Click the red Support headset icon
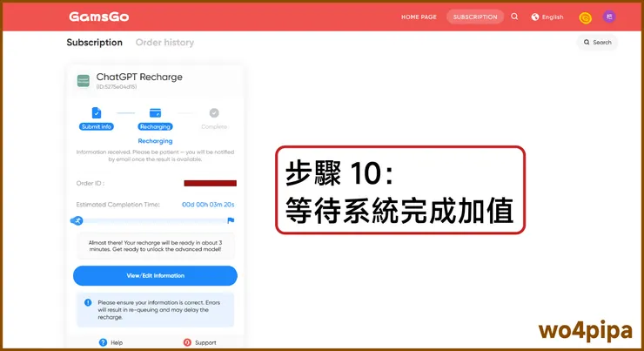644x351 pixels. pos(187,342)
